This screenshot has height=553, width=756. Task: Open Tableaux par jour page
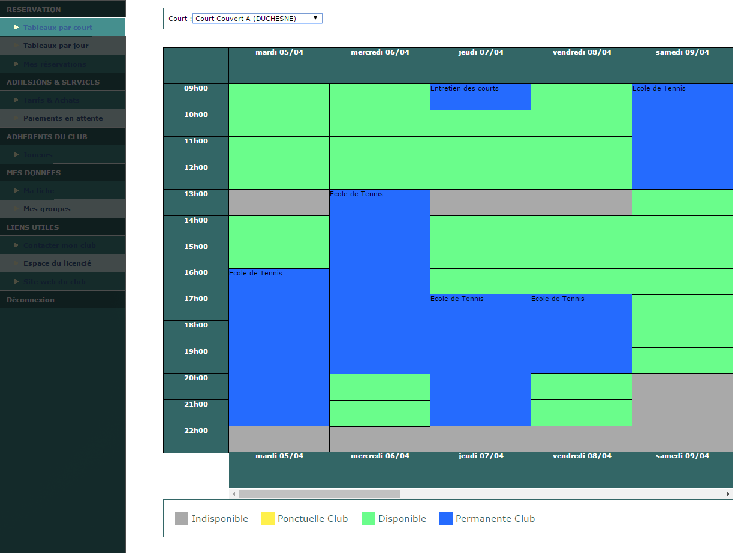pyautogui.click(x=56, y=46)
